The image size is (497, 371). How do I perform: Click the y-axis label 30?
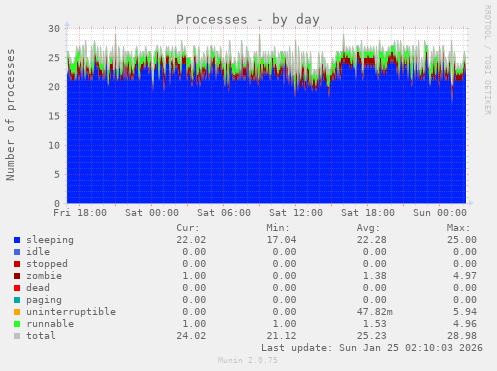[54, 28]
